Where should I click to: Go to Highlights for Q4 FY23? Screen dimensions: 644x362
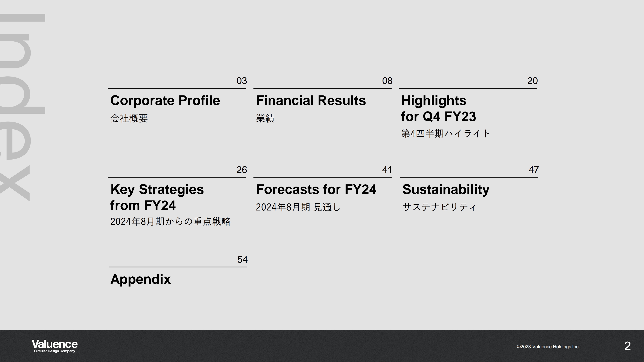click(438, 109)
